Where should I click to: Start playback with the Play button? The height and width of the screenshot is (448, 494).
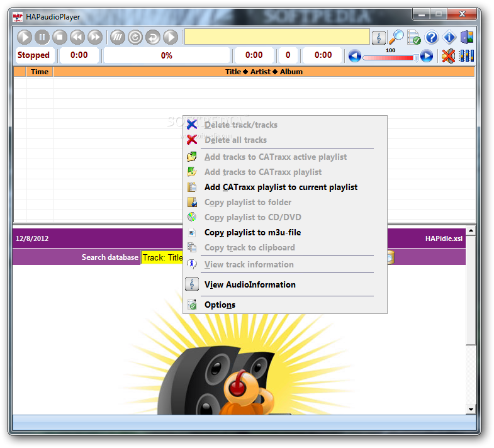25,38
